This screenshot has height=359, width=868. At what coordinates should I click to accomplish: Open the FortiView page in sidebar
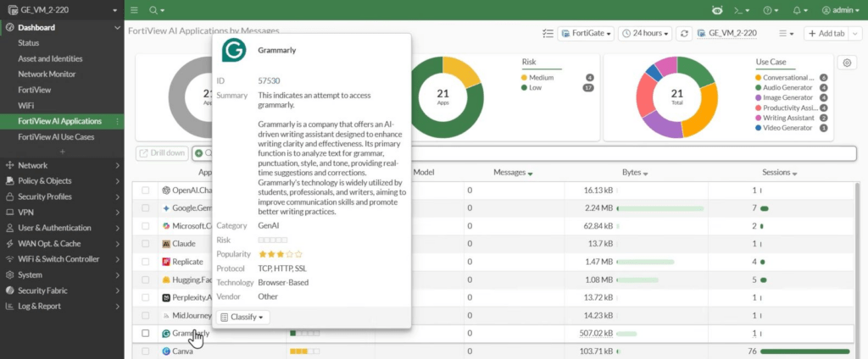34,90
